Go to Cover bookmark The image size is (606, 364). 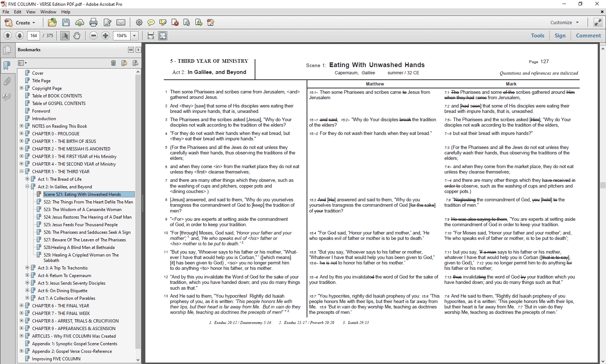tap(38, 73)
